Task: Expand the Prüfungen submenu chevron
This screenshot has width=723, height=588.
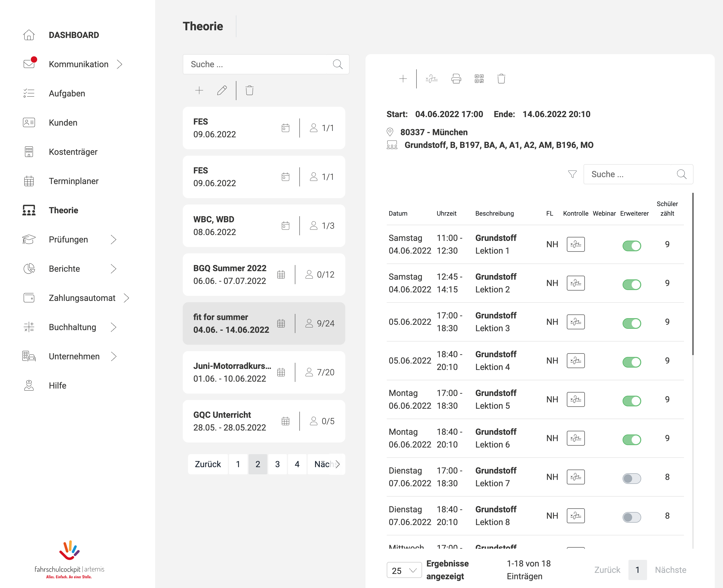Action: coord(113,240)
